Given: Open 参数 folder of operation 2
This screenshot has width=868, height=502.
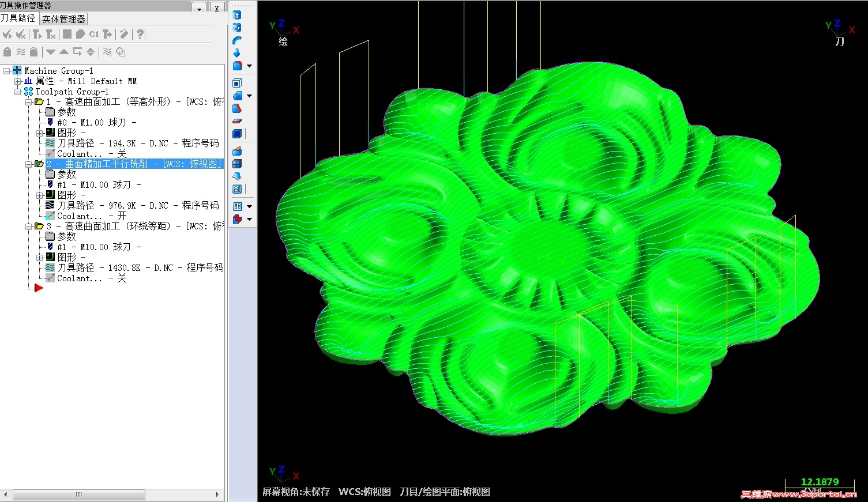Looking at the screenshot, I should [x=66, y=175].
